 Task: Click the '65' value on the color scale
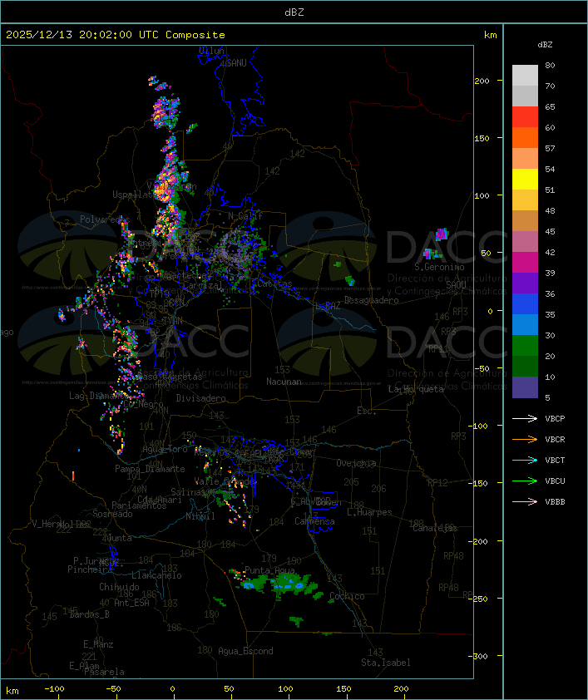pyautogui.click(x=550, y=106)
